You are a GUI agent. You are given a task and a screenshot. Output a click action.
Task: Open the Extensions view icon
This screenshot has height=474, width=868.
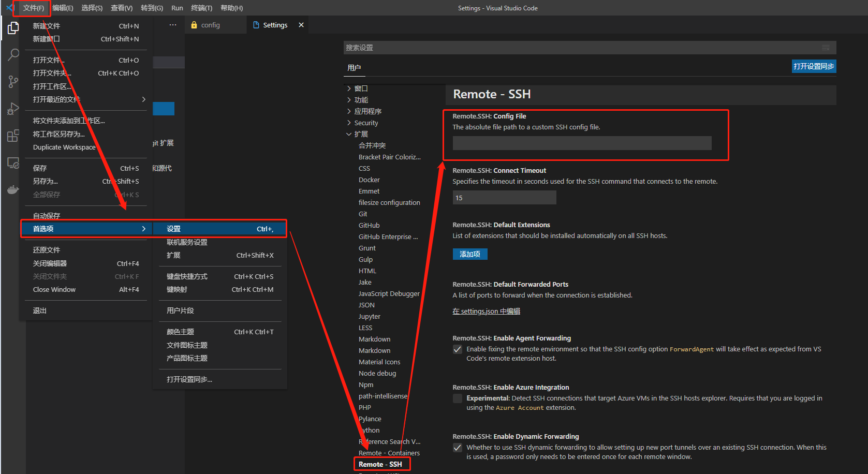click(x=13, y=136)
